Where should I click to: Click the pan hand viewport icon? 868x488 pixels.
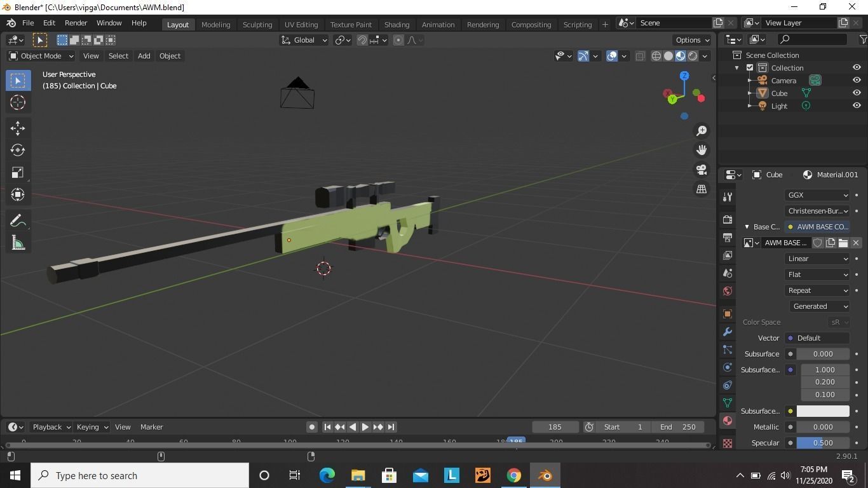[702, 150]
